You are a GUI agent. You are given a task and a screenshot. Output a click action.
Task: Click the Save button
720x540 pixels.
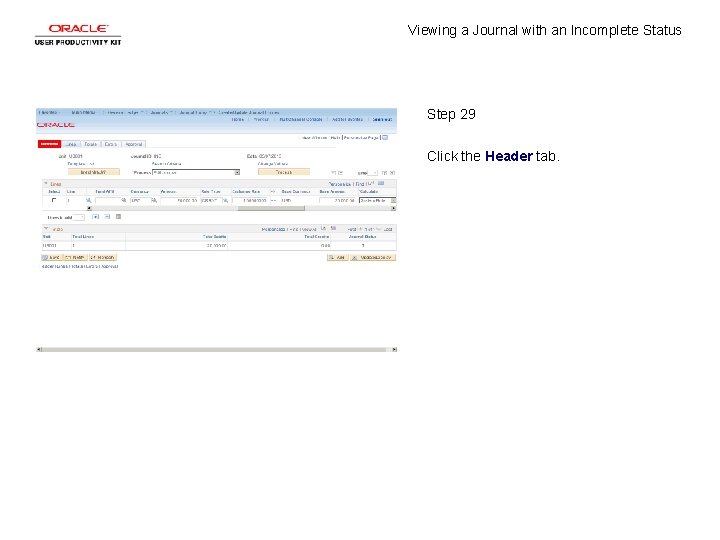tap(51, 258)
